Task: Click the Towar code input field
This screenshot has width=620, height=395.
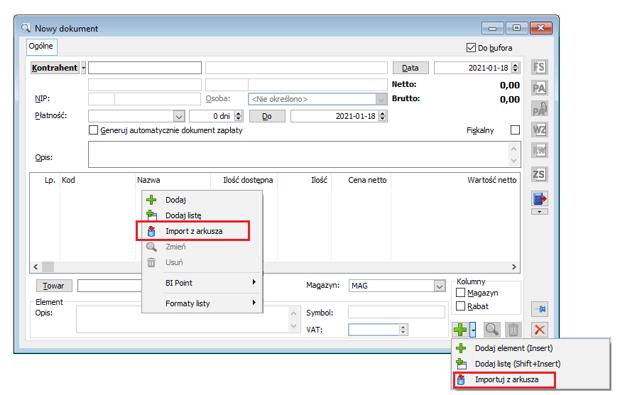Action: pyautogui.click(x=110, y=285)
